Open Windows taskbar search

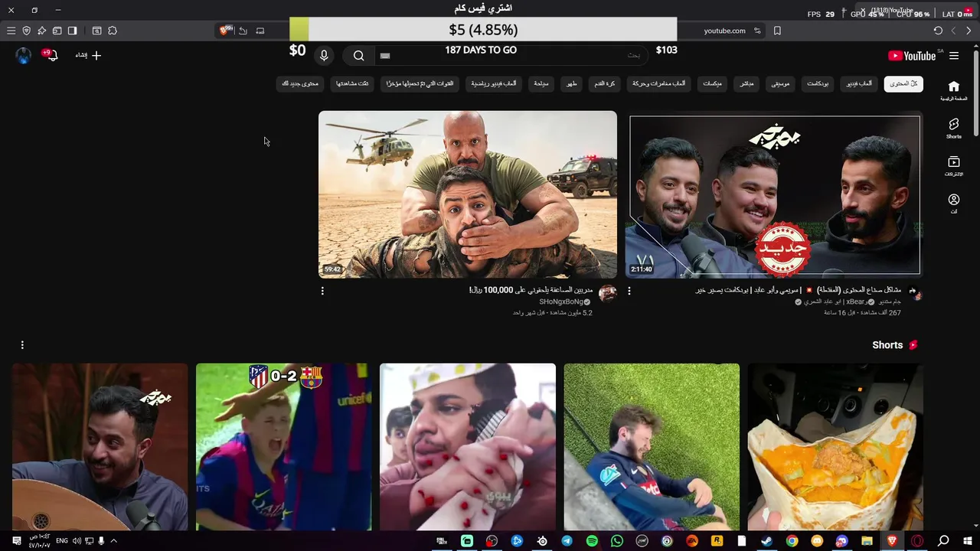coord(943,541)
